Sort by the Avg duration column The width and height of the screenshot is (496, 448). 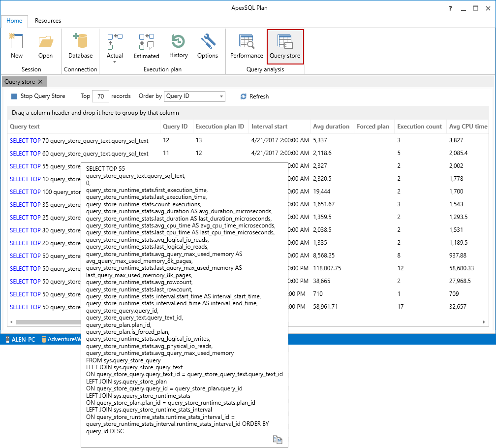pyautogui.click(x=332, y=127)
